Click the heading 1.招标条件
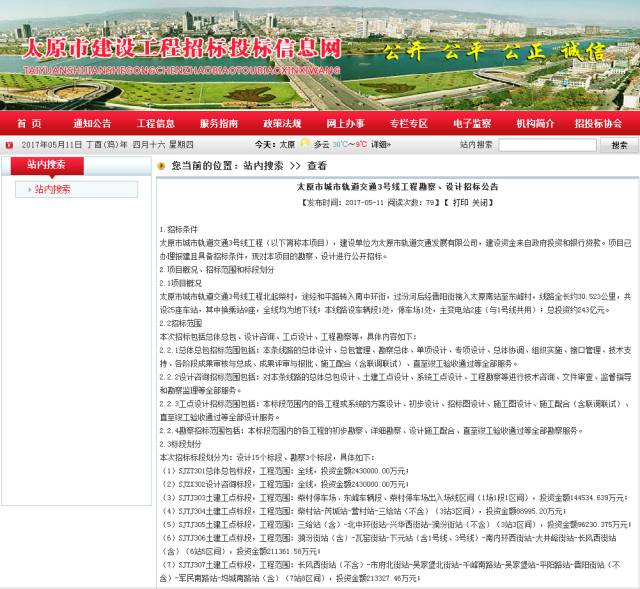 click(178, 229)
